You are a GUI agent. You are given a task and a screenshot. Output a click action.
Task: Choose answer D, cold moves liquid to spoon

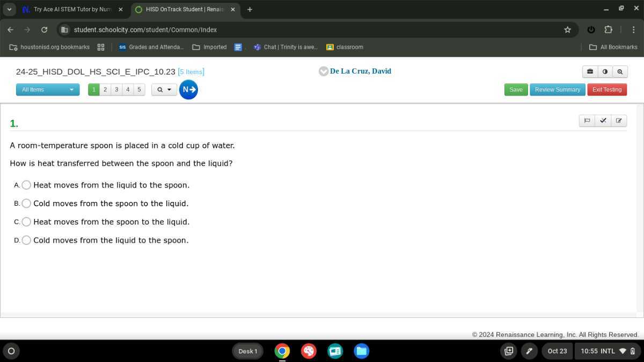[x=26, y=240]
